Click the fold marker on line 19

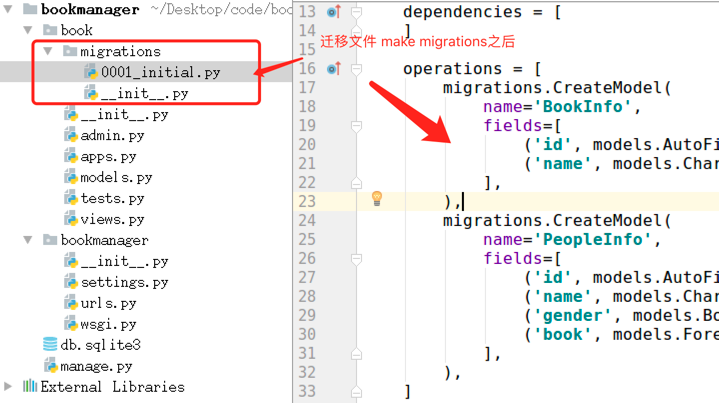click(356, 126)
